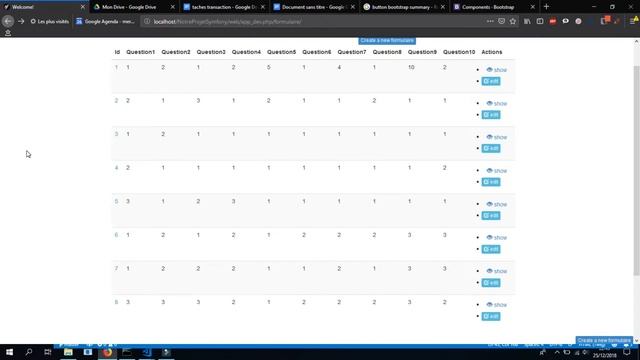Bookmark this page with the star icon
The height and width of the screenshot is (360, 640).
(513, 21)
